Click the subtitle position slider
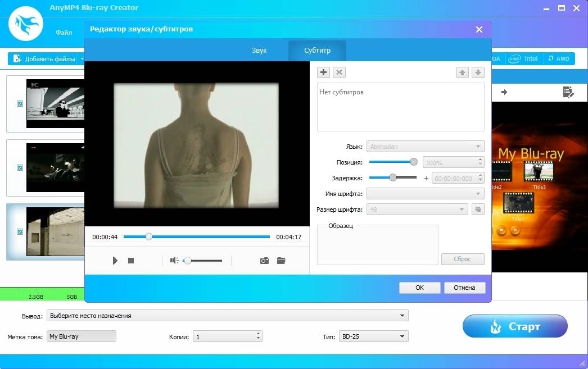This screenshot has height=369, width=588. tap(393, 162)
